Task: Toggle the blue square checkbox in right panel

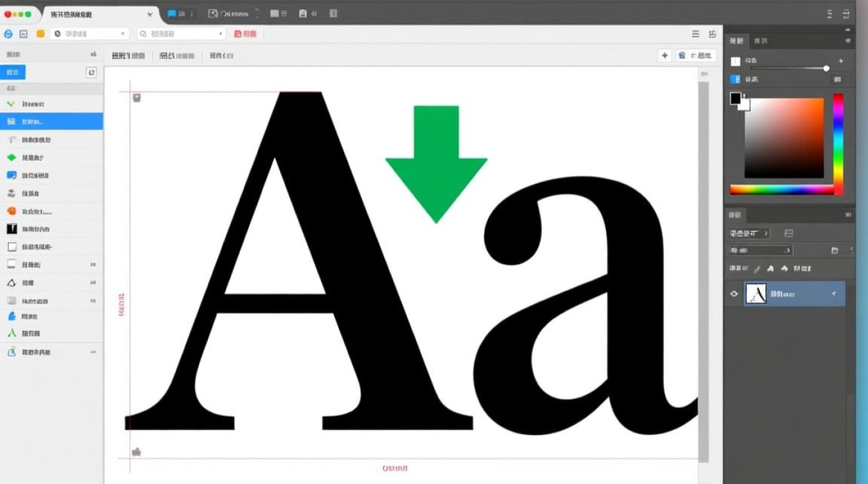Action: [735, 79]
